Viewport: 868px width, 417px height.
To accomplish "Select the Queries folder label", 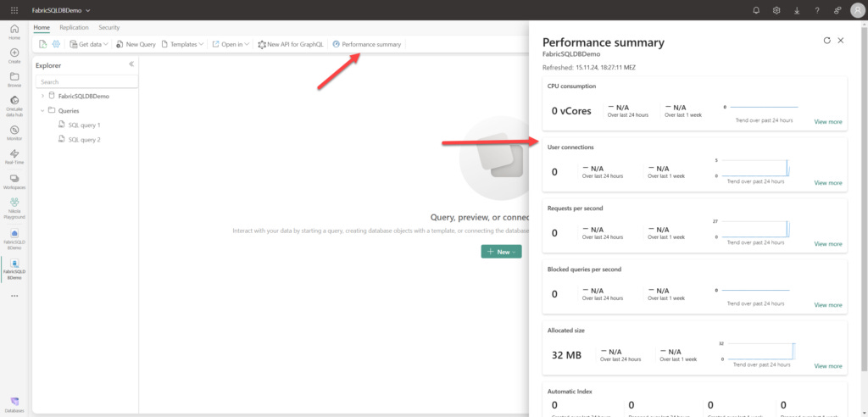I will [x=69, y=110].
